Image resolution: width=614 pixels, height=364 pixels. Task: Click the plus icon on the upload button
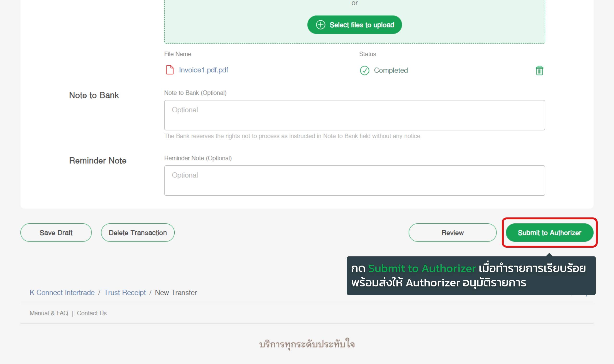tap(320, 25)
